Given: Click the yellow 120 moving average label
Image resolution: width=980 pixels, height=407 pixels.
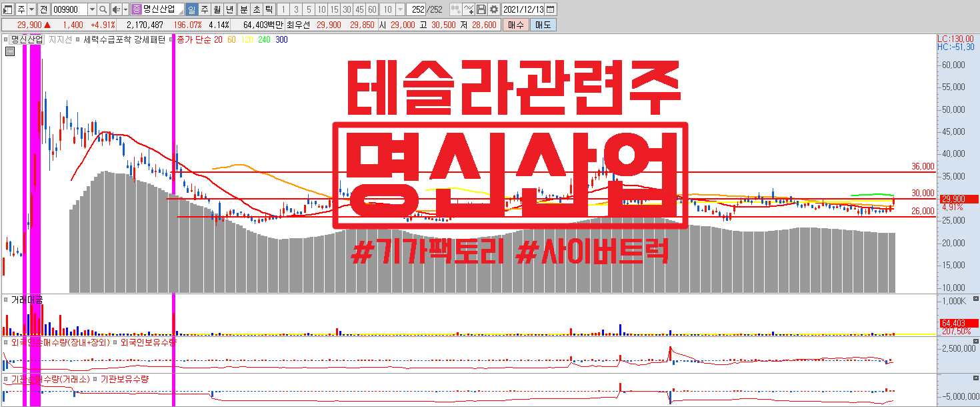Looking at the screenshot, I should coord(247,39).
